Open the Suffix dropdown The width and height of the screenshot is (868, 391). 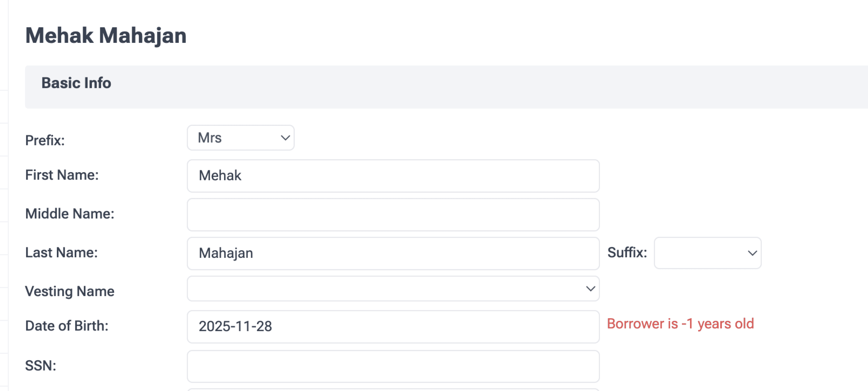pyautogui.click(x=707, y=253)
